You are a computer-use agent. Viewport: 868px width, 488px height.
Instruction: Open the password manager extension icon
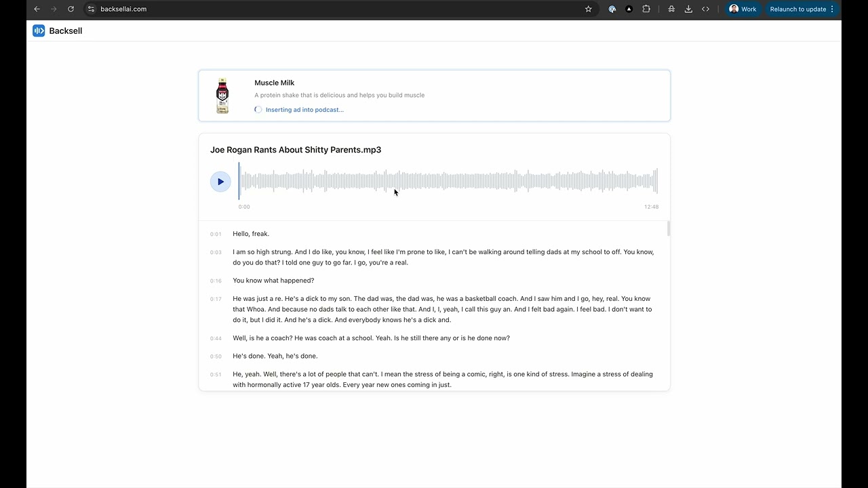(612, 9)
